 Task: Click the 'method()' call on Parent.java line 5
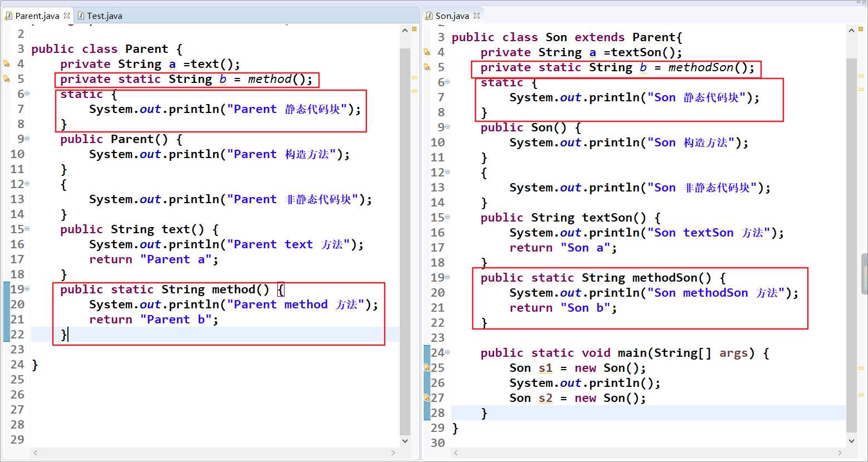click(x=277, y=79)
